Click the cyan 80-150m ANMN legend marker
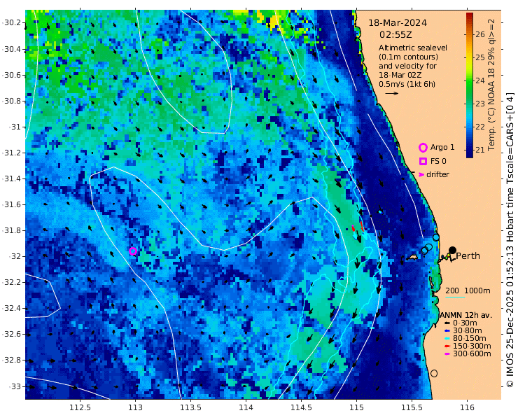This screenshot has width=518, height=420. (447, 338)
